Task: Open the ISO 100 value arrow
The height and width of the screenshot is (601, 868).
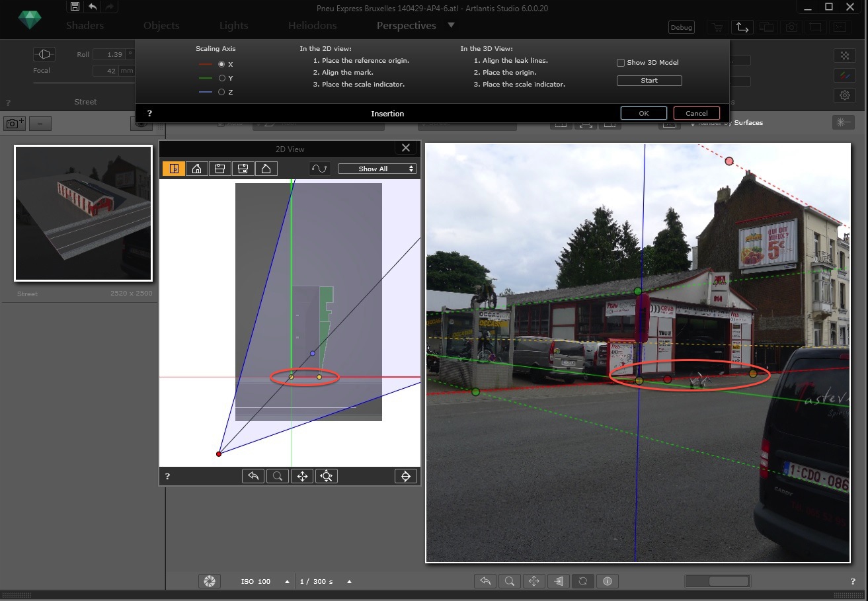Action: tap(287, 582)
